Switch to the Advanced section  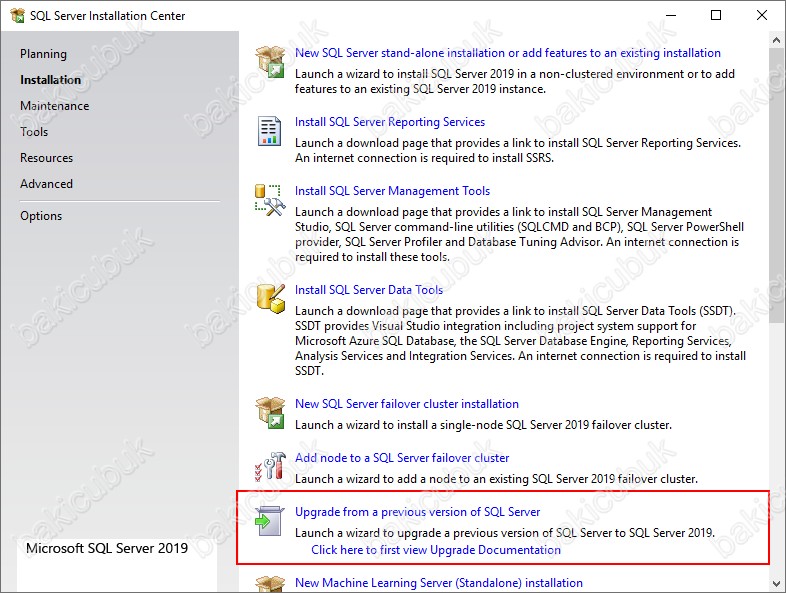click(47, 184)
